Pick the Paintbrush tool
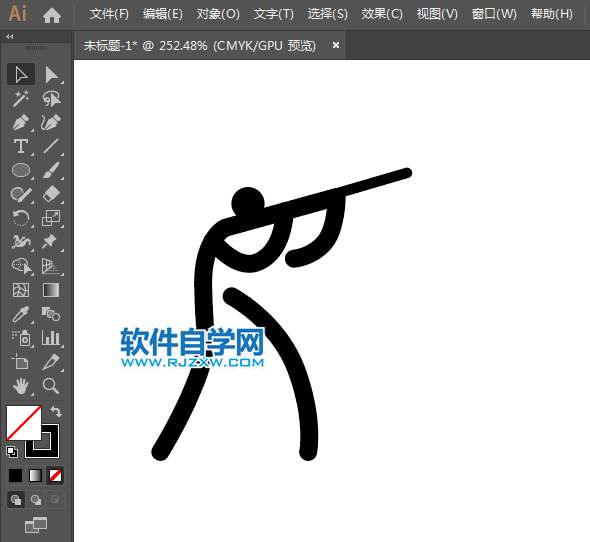Image resolution: width=590 pixels, height=542 pixels. 51,170
